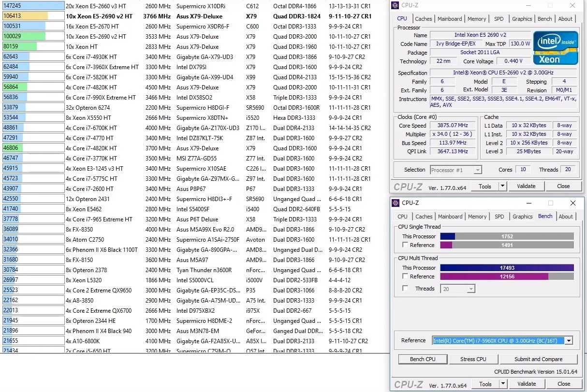
Task: Switch to SPD tab in the processor-info CPU-Z window
Action: [x=499, y=19]
